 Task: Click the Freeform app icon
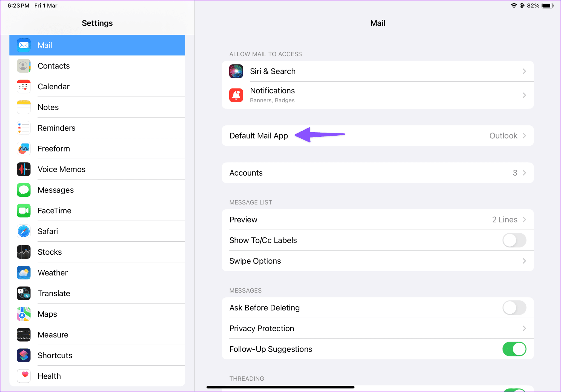24,148
